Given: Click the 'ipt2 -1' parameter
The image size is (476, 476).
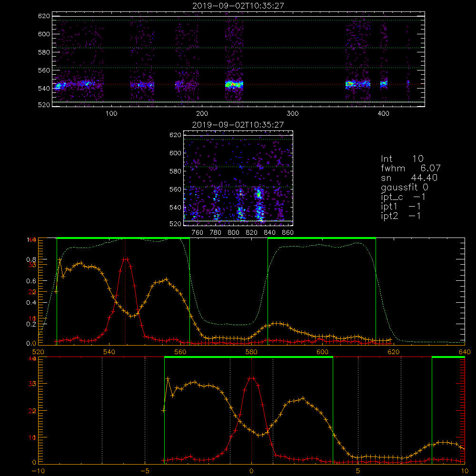Looking at the screenshot, I should point(401,216).
